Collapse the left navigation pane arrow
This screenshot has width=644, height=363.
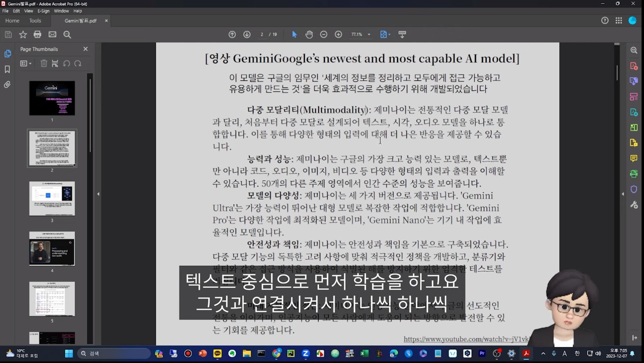98,194
